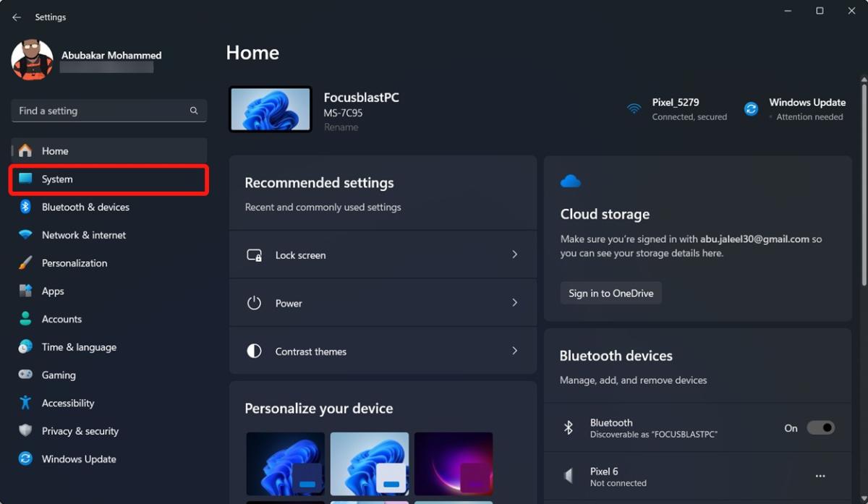Click the Privacy & security shield icon
Image resolution: width=868 pixels, height=504 pixels.
tap(26, 431)
